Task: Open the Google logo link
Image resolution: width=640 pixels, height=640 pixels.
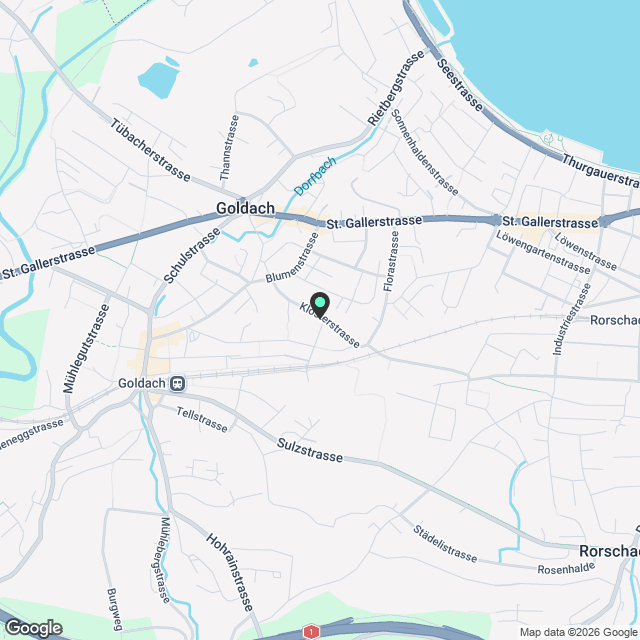Action: tap(34, 628)
